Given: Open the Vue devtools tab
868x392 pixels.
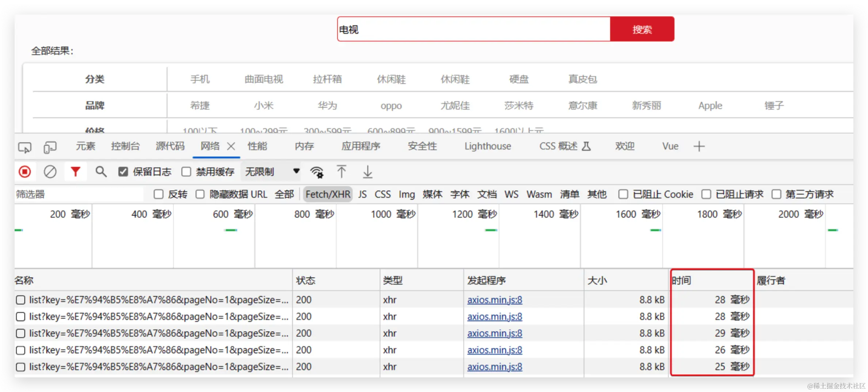Looking at the screenshot, I should click(670, 146).
